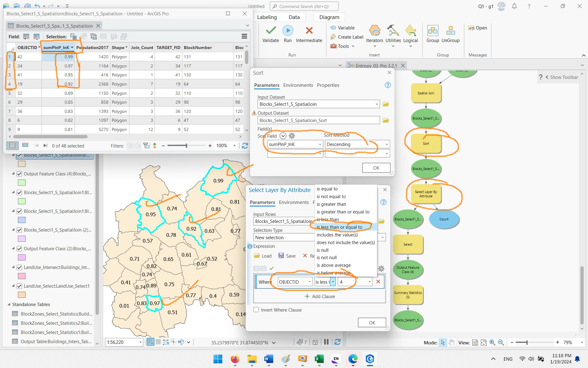Click the Group elements icon
Image resolution: width=588 pixels, height=368 pixels.
[x=432, y=31]
